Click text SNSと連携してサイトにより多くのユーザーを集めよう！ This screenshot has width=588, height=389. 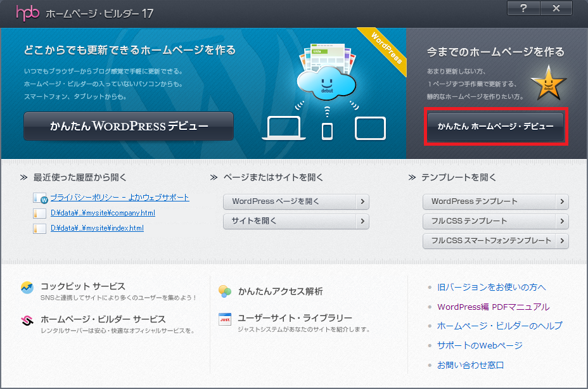pyautogui.click(x=118, y=298)
